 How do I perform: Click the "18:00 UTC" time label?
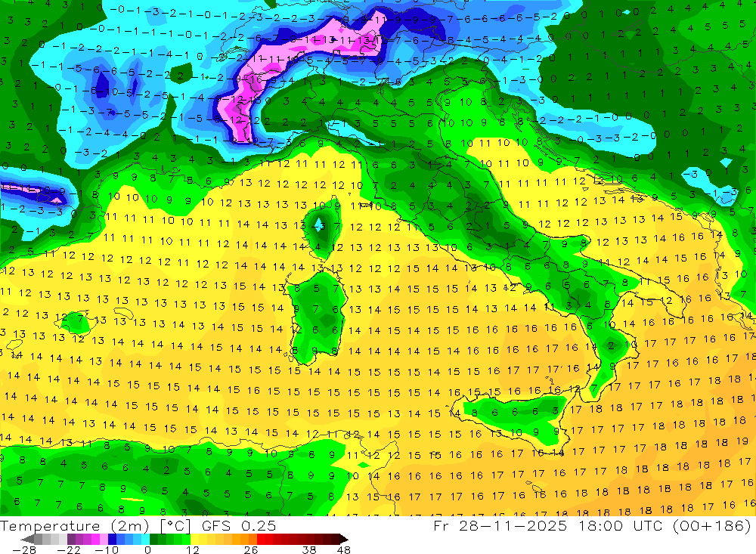621,525
